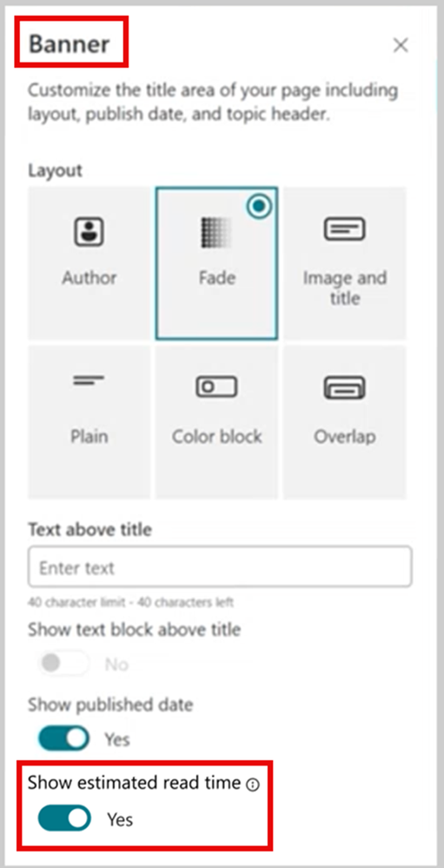444x868 pixels.
Task: Pick the Image and title layout icon
Action: point(344,229)
